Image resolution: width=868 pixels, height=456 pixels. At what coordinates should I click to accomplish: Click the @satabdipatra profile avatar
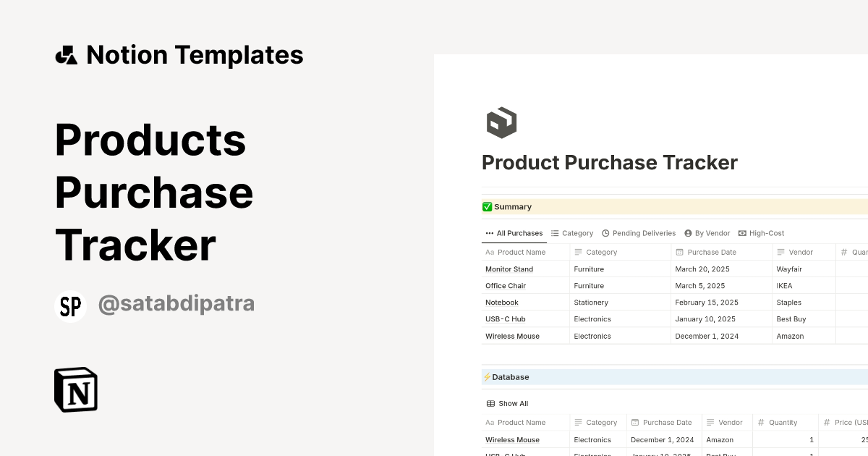pyautogui.click(x=70, y=305)
